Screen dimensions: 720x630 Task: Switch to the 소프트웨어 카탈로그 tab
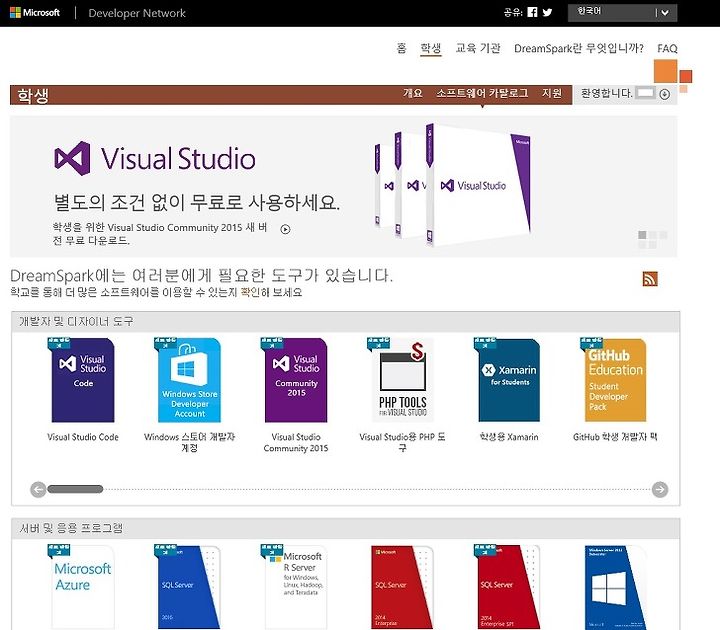pos(482,93)
